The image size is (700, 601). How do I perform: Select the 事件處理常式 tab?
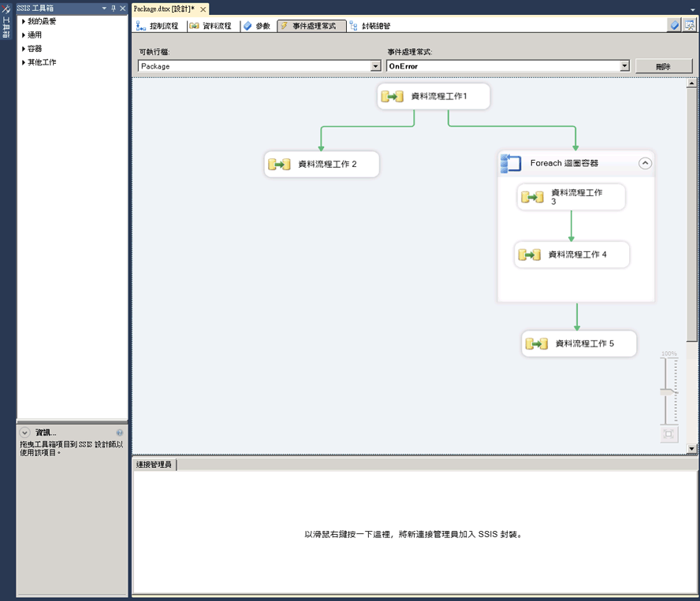[x=311, y=26]
